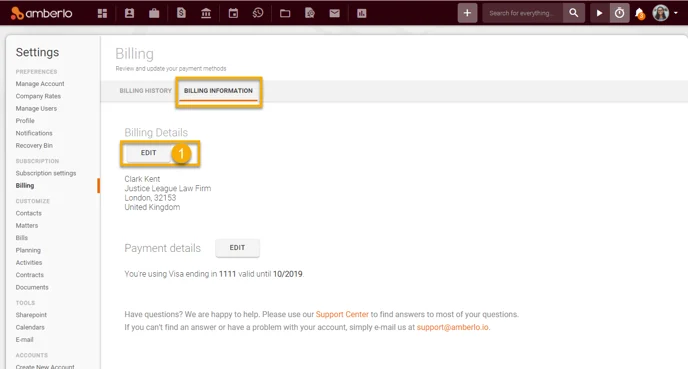This screenshot has width=688, height=369.
Task: Click the user avatar picture
Action: (660, 13)
